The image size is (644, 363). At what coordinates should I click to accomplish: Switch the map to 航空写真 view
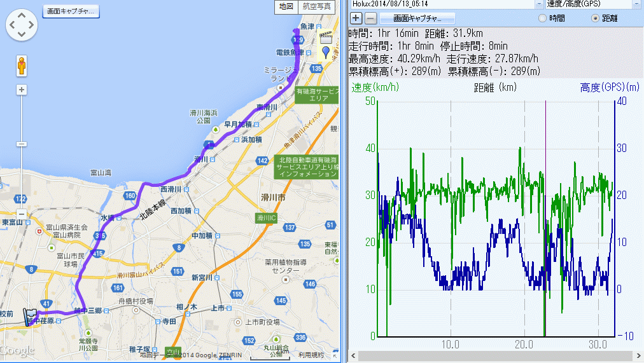coord(317,6)
